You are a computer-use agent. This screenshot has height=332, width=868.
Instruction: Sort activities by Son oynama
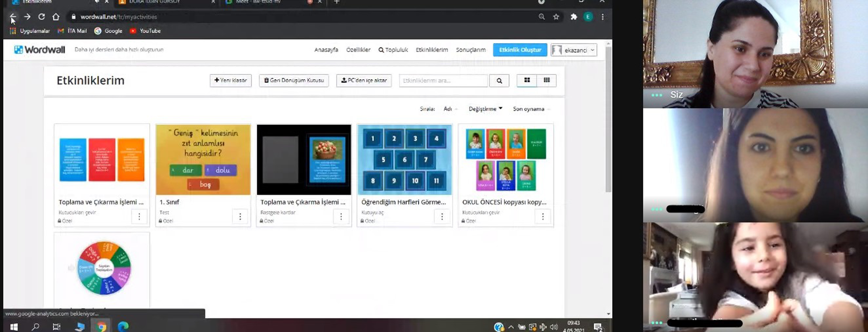coord(528,109)
